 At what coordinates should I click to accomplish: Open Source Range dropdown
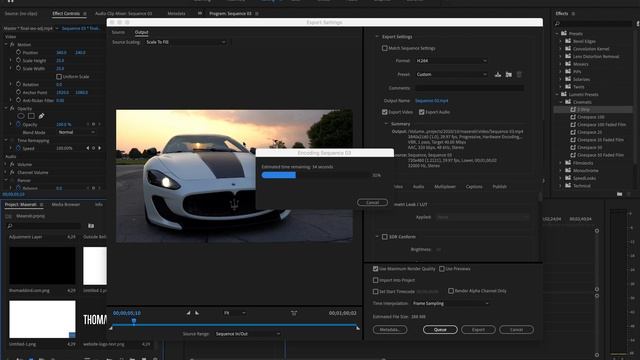[247, 334]
